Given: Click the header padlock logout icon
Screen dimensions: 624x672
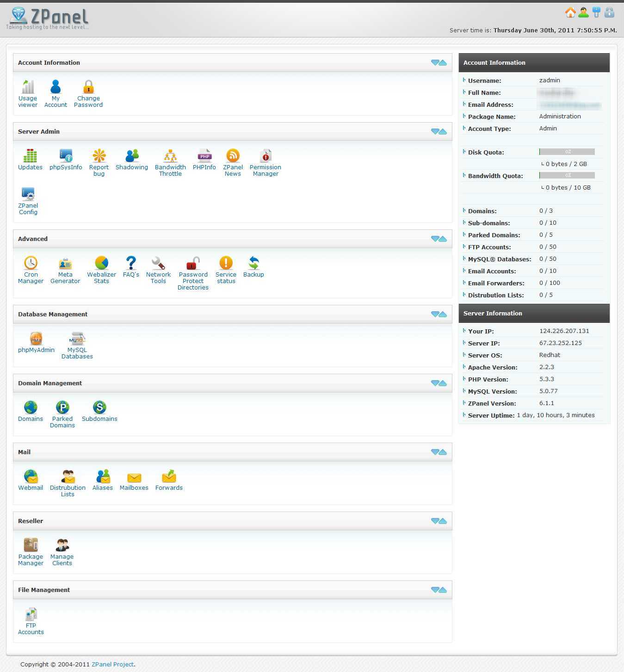Looking at the screenshot, I should [610, 12].
